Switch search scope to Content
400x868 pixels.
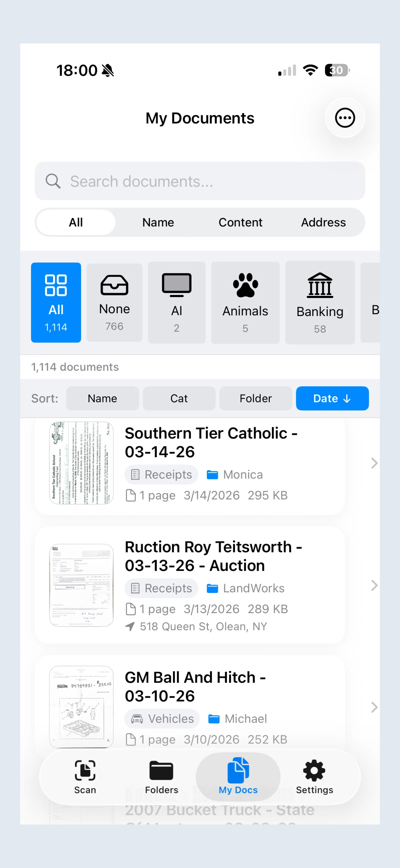tap(240, 222)
